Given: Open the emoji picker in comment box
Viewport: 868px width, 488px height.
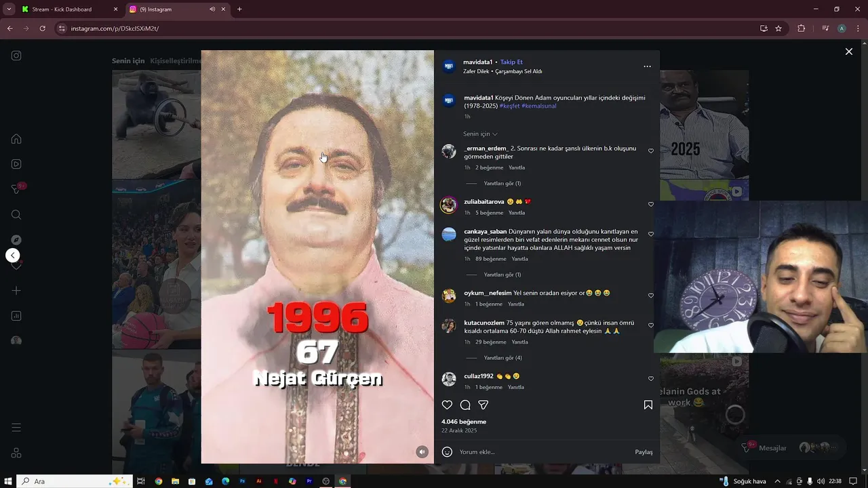Looking at the screenshot, I should (447, 452).
